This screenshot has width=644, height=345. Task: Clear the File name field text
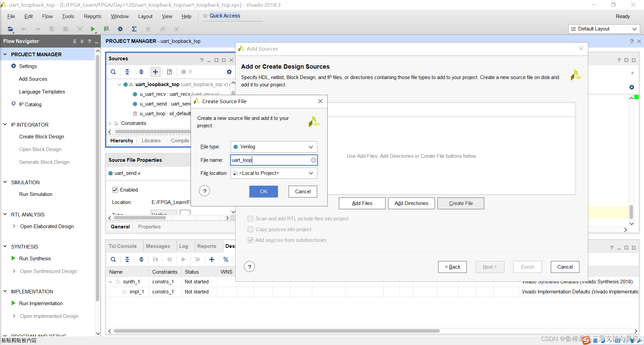pos(313,160)
